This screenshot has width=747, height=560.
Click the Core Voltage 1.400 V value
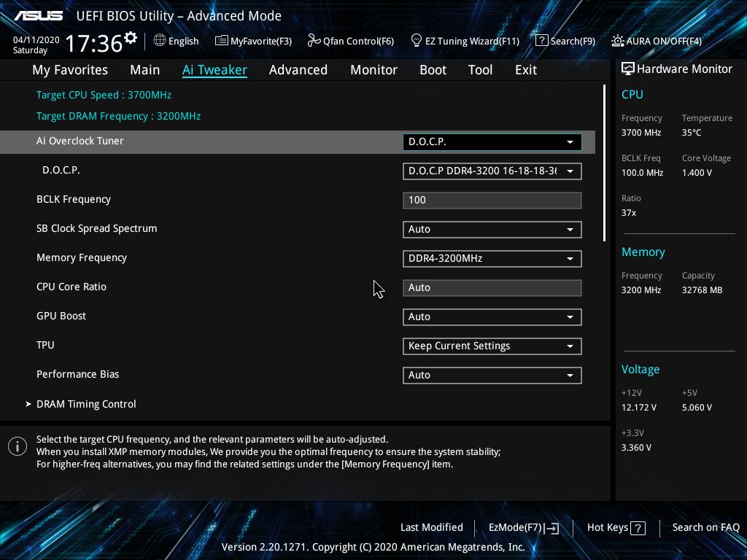point(697,172)
